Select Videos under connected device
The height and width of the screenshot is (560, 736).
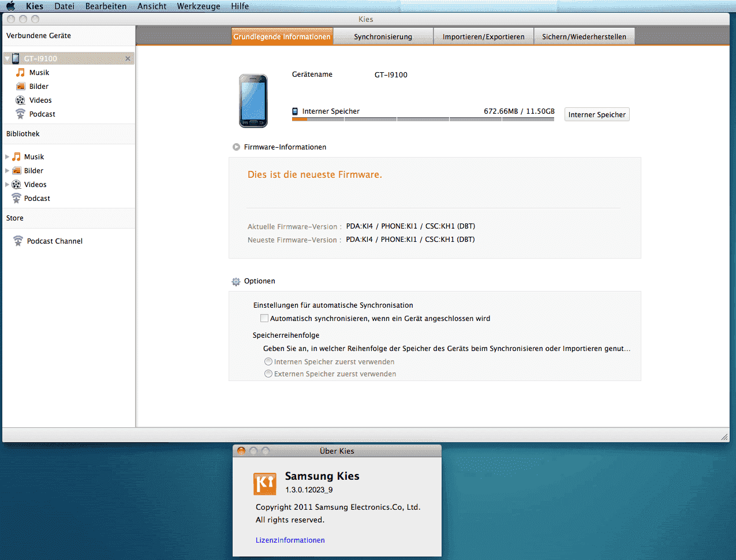[40, 100]
